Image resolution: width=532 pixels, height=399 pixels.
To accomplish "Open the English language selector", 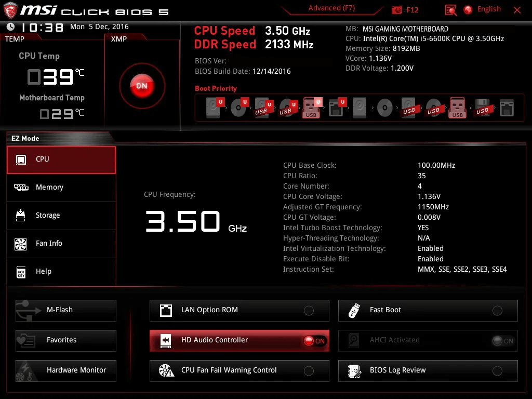I will click(489, 9).
